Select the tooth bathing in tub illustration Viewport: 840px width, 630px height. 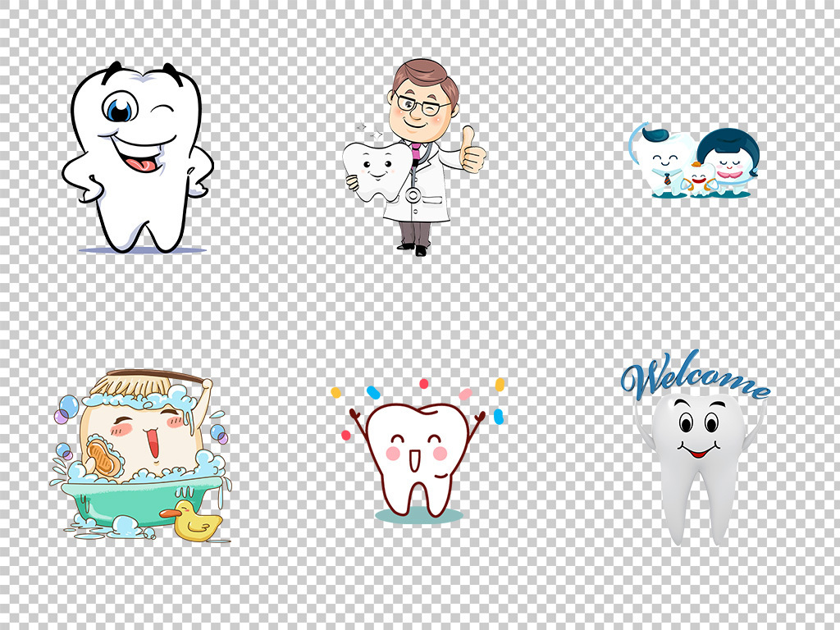pos(141,454)
